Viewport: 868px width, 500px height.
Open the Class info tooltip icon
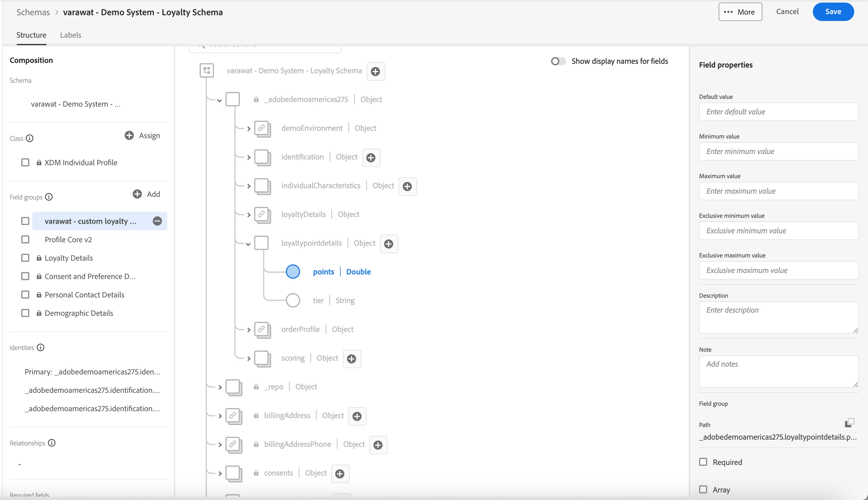click(x=30, y=138)
